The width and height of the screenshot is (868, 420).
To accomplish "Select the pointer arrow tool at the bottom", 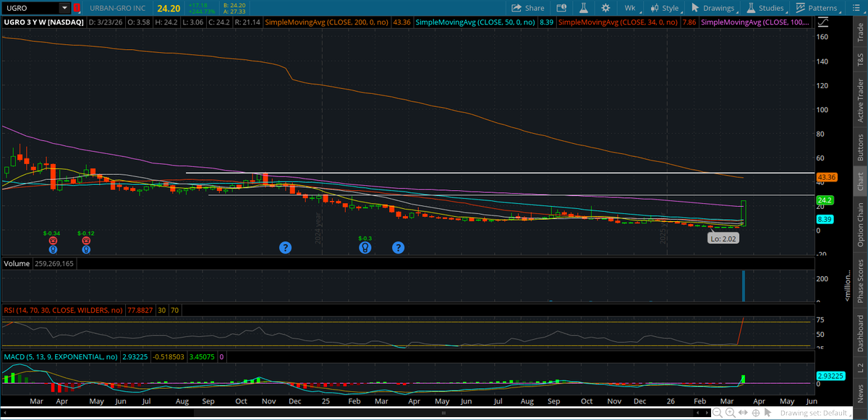I will (767, 413).
